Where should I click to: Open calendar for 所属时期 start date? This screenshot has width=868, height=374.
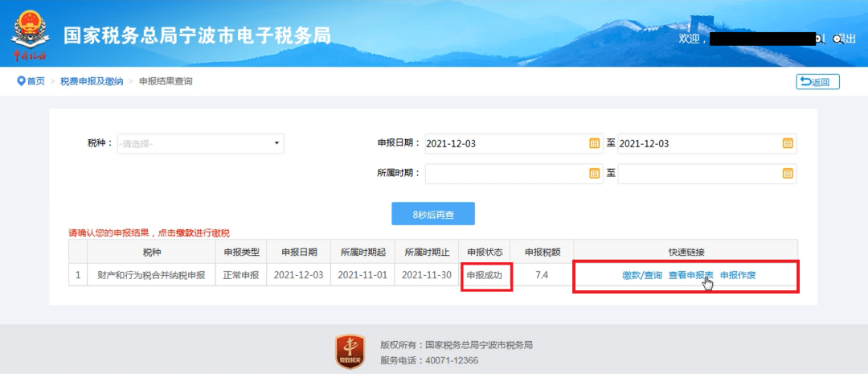(x=594, y=174)
